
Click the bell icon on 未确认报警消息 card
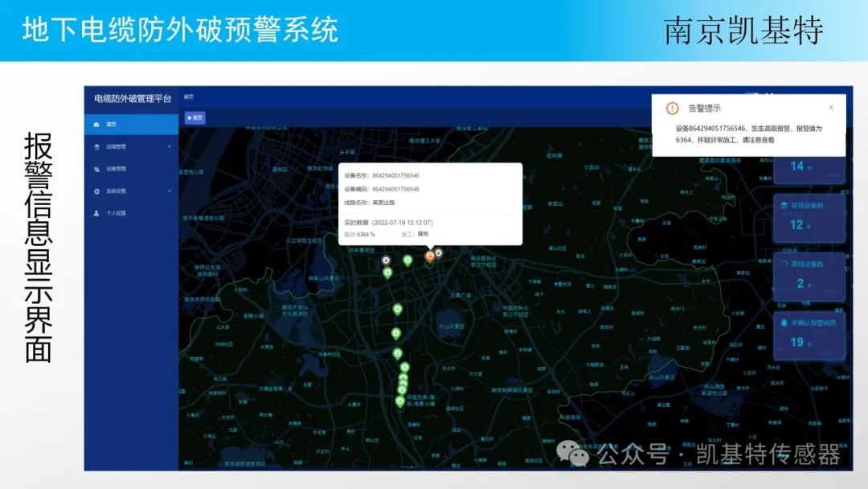coord(782,323)
